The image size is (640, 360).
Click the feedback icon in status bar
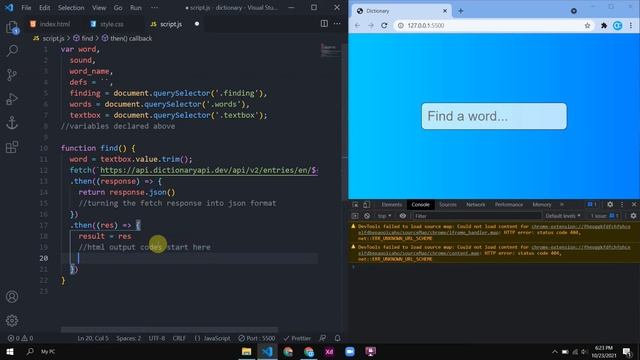click(x=322, y=338)
